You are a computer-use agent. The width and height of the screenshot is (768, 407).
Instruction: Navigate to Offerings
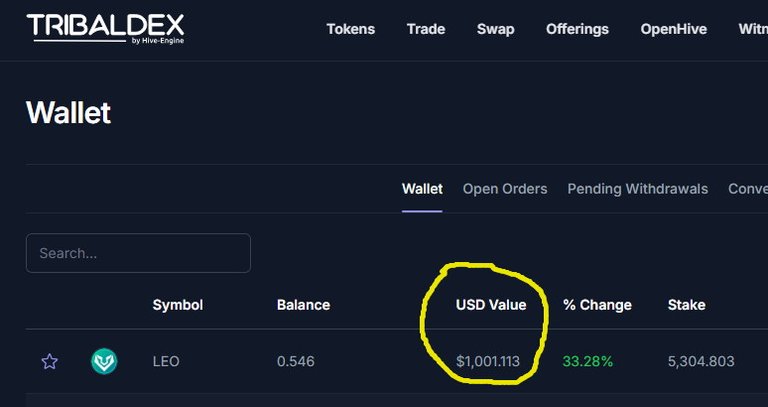point(577,29)
